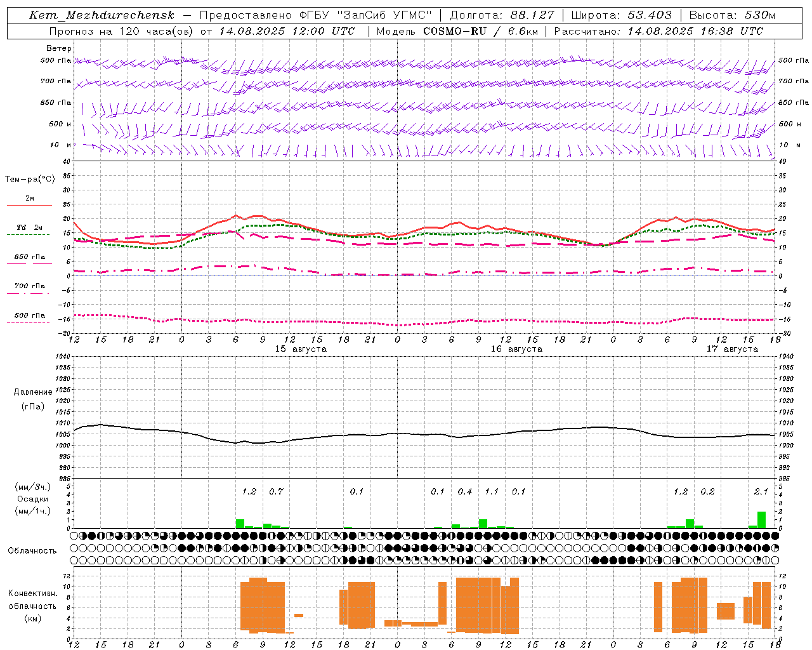Click the 'Прогноз на 120 часа(ов)' forecast text
Viewport: 812px width, 650px height.
click(122, 31)
